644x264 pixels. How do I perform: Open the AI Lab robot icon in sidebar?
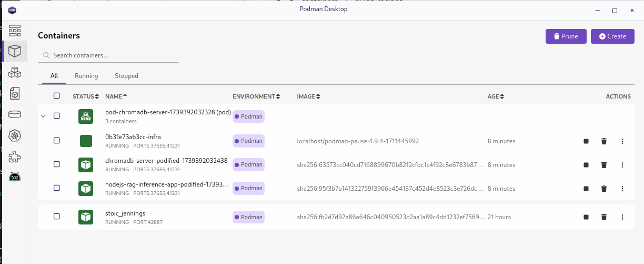[15, 177]
